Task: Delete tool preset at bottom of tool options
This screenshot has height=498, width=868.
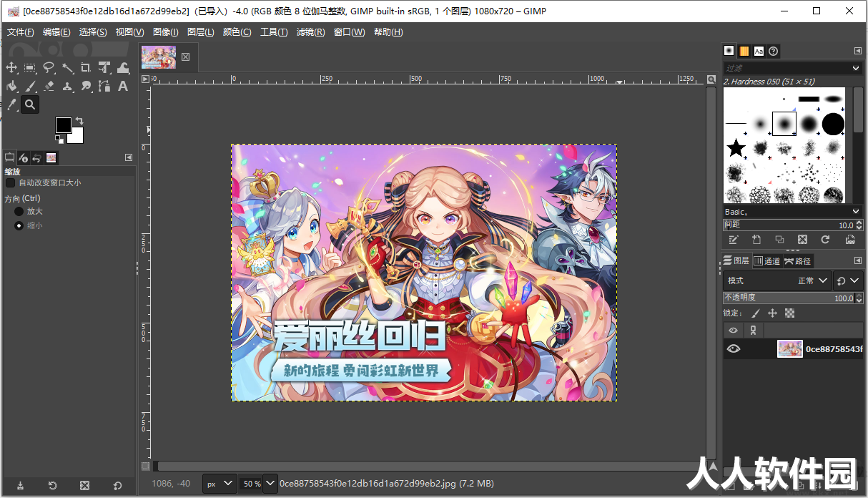Action: coord(85,486)
